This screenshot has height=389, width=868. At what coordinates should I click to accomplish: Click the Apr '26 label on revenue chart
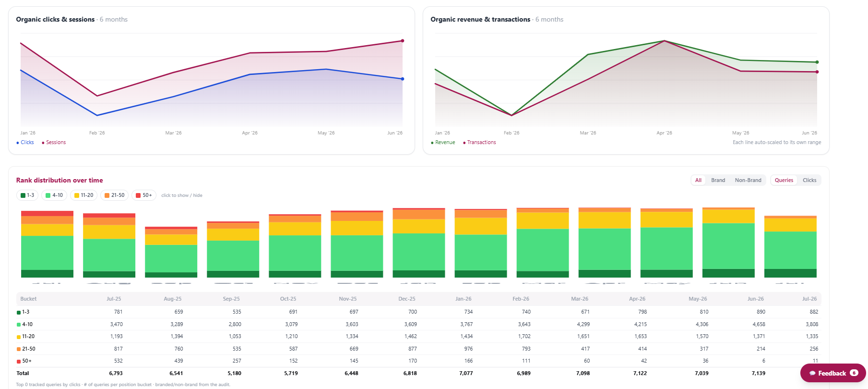click(664, 133)
